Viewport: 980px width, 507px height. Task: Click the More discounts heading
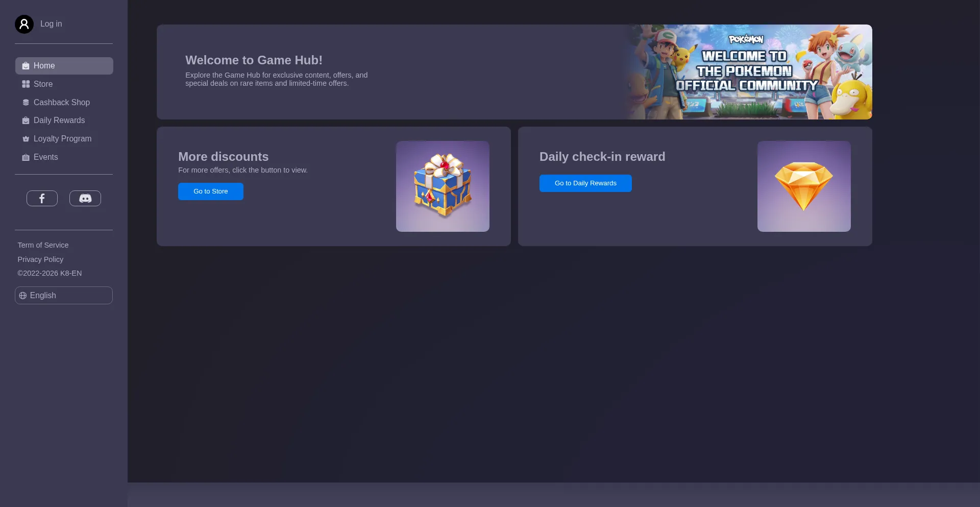(x=223, y=157)
